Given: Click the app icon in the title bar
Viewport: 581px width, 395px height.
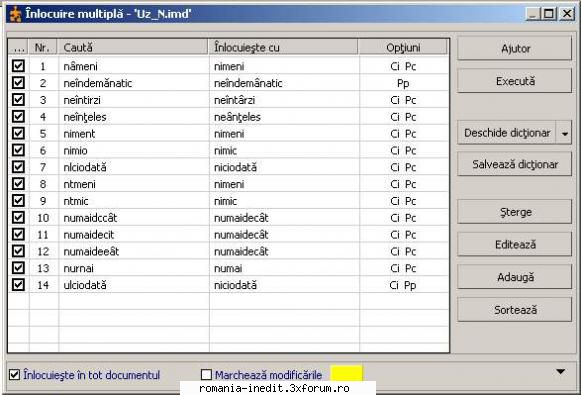Looking at the screenshot, I should click(15, 14).
